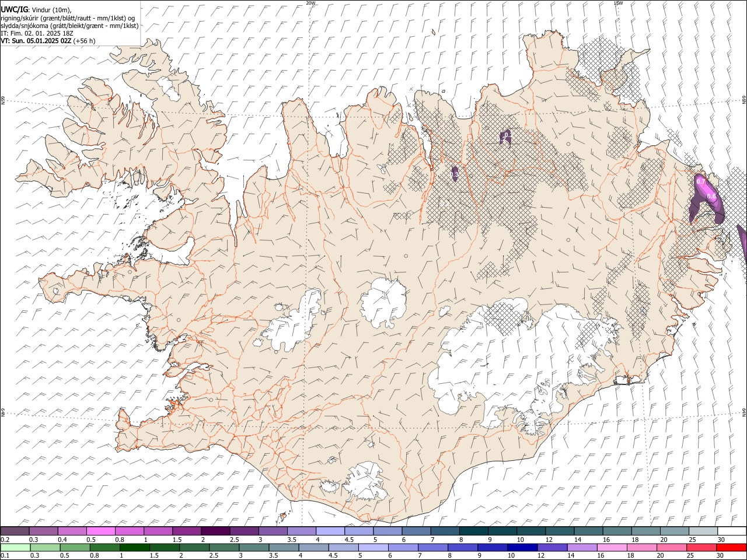Image resolution: width=747 pixels, height=560 pixels.
Task: Click the grey-green 3 swatch in the rain legend
Action: tap(254, 547)
